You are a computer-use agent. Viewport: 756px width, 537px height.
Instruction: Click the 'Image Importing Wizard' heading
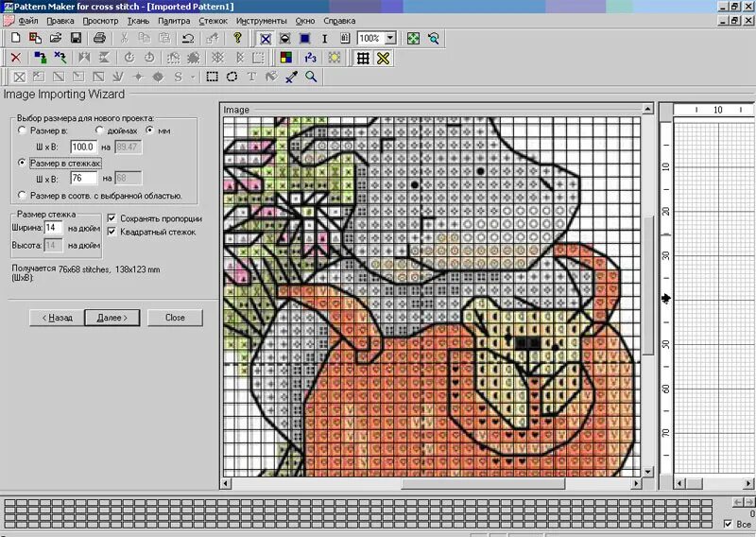click(63, 95)
